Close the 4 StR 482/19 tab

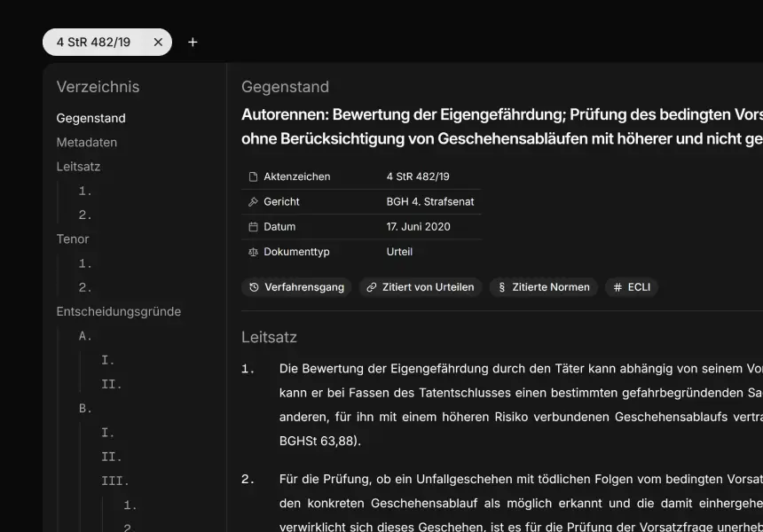158,43
